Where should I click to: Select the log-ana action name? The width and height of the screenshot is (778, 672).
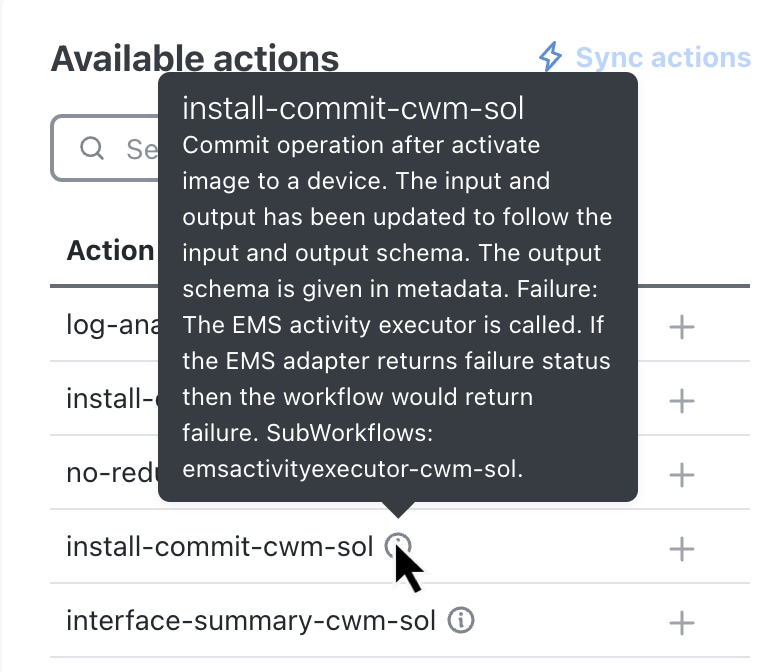(x=112, y=326)
